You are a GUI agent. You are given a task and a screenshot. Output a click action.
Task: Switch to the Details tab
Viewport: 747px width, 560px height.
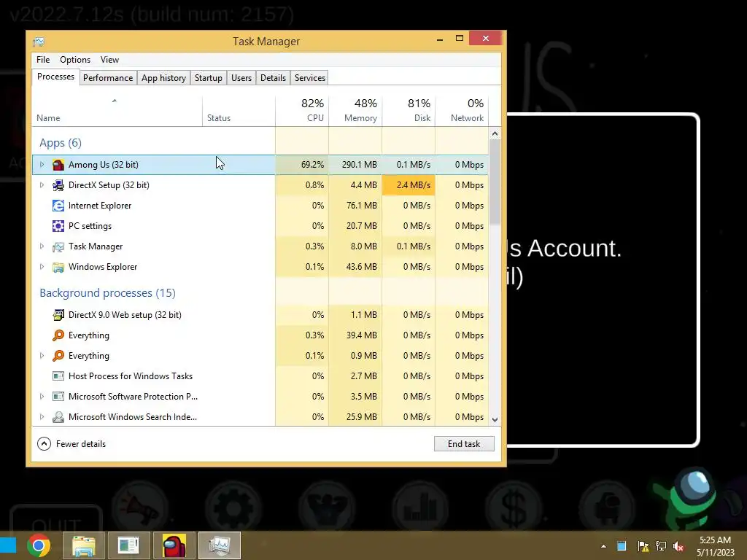(x=273, y=78)
